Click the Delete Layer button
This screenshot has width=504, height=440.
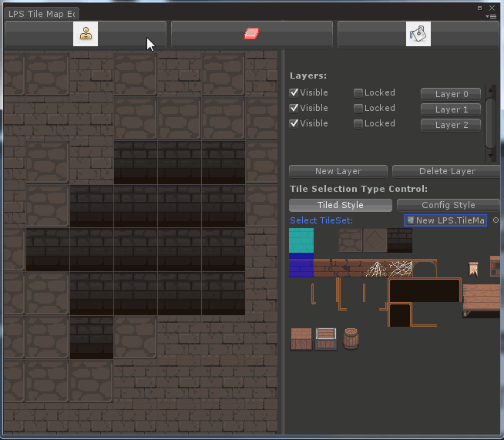446,171
